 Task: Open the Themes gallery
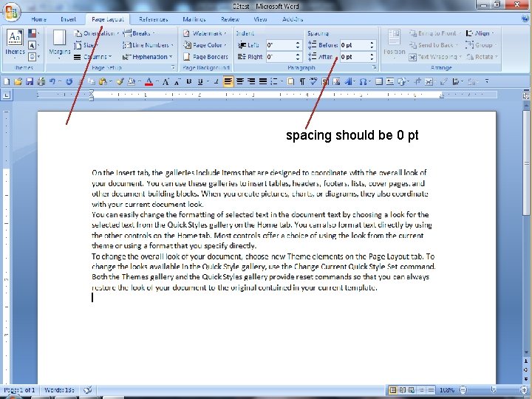pyautogui.click(x=15, y=44)
